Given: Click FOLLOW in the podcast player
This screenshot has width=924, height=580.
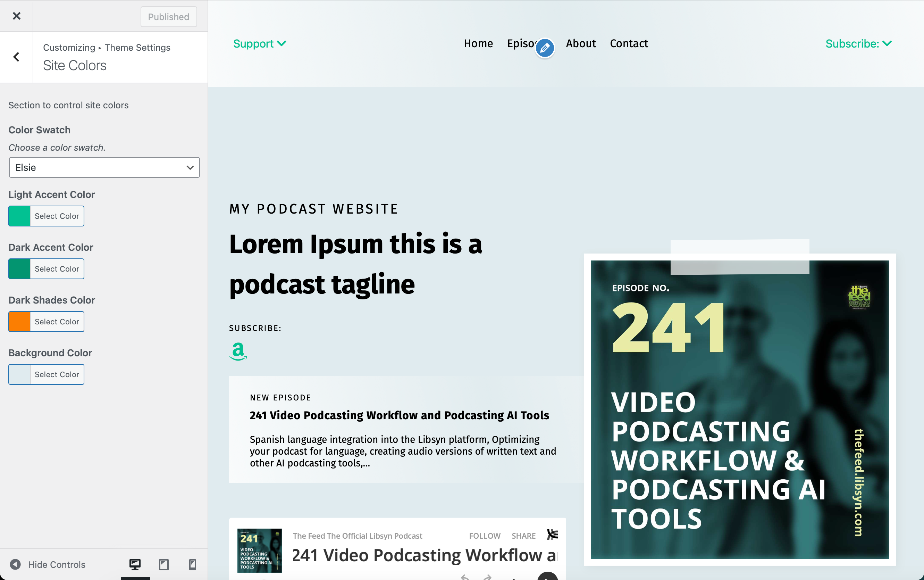Looking at the screenshot, I should tap(485, 536).
